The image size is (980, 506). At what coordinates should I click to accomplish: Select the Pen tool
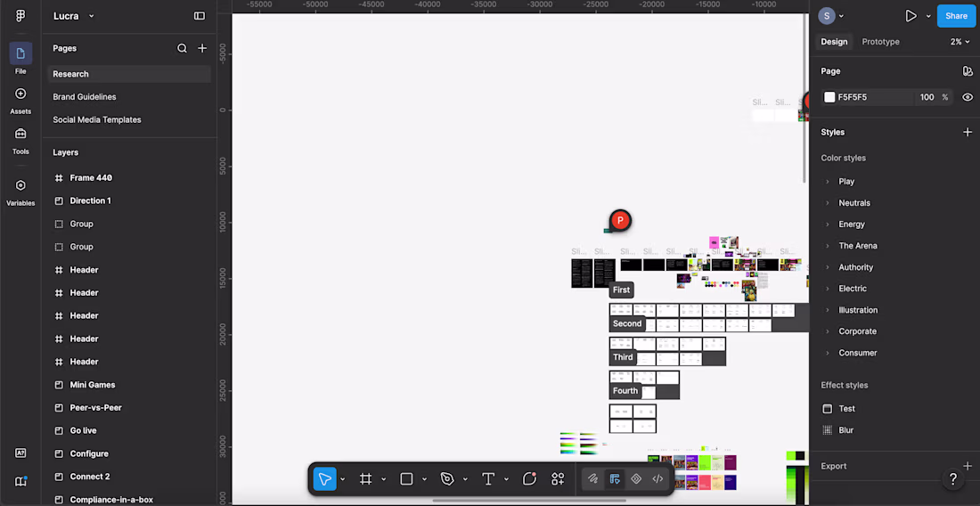(447, 479)
